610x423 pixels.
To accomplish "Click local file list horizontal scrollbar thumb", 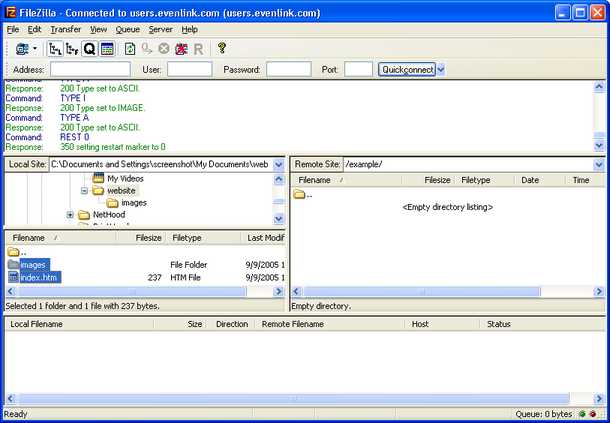I will click(x=132, y=291).
